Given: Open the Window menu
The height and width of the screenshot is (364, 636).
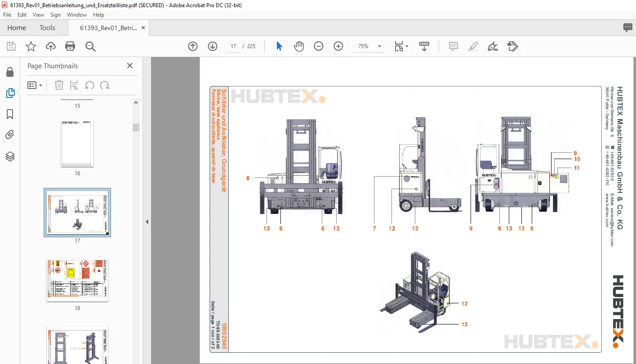Looking at the screenshot, I should (x=77, y=15).
